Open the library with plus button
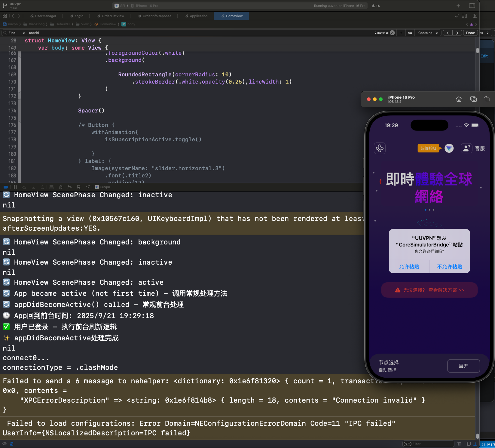Image resolution: width=495 pixels, height=448 pixels. pos(458,6)
